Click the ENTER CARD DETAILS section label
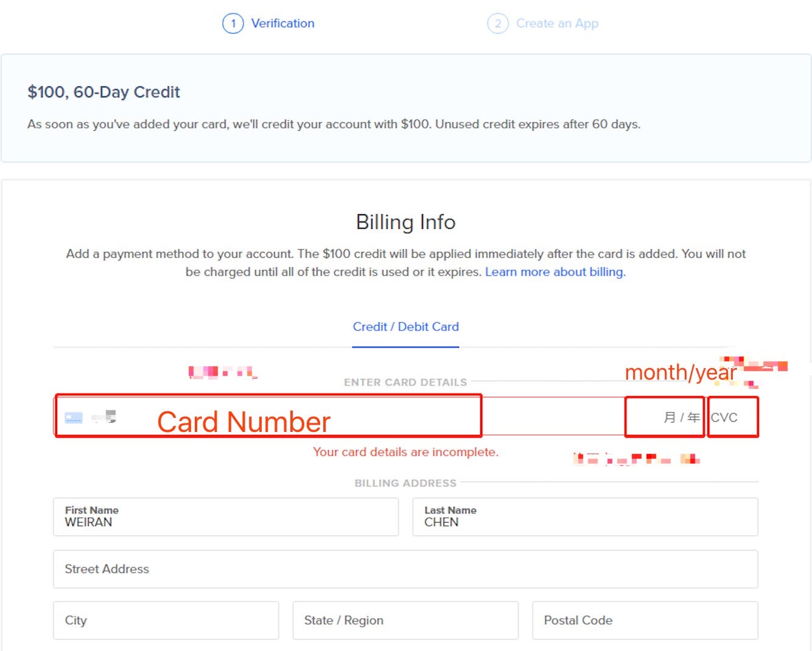 [x=405, y=382]
